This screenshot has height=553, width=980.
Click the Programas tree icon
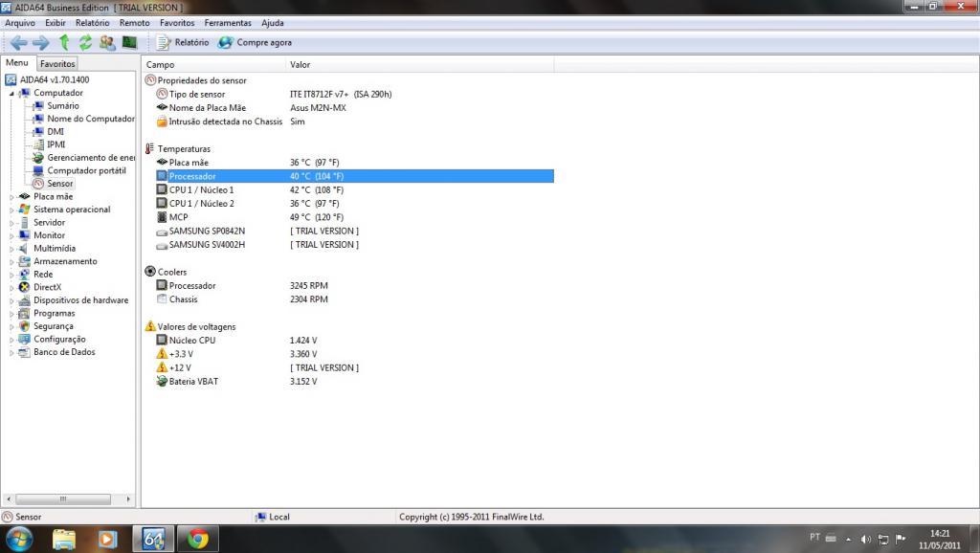click(24, 313)
